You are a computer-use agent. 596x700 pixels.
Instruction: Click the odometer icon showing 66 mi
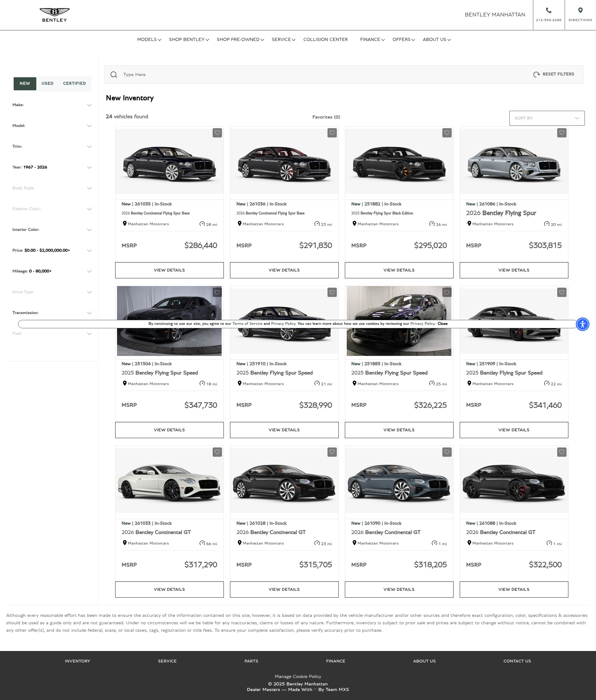(x=202, y=543)
